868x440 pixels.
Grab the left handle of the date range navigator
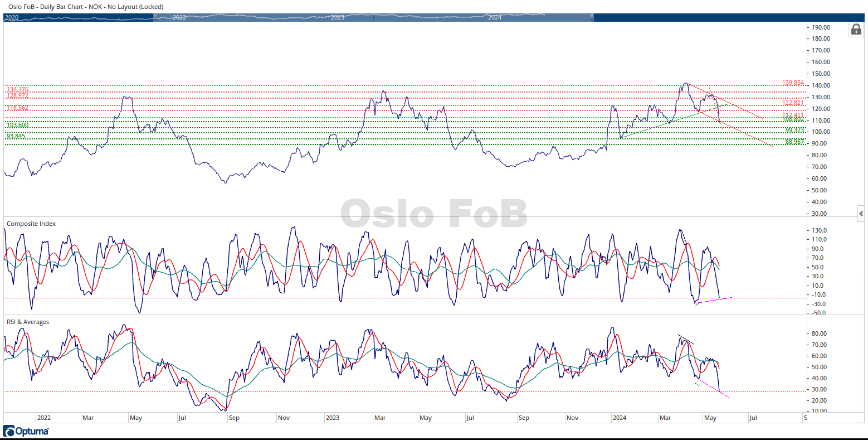[x=154, y=17]
